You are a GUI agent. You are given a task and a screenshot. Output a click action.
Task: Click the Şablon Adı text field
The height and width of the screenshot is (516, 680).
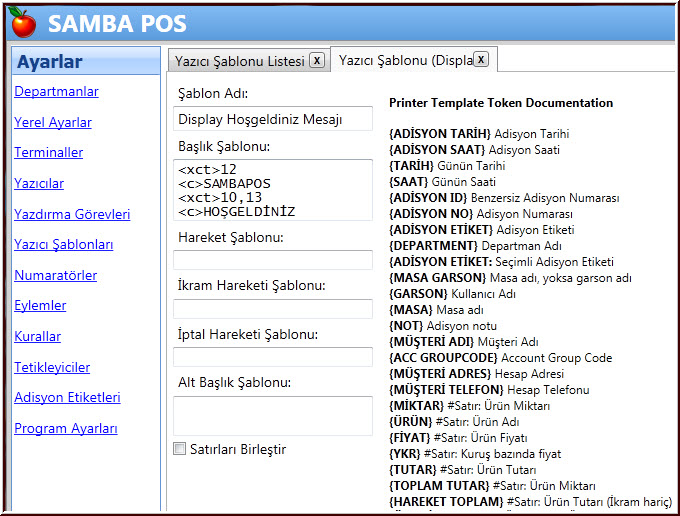[x=274, y=119]
